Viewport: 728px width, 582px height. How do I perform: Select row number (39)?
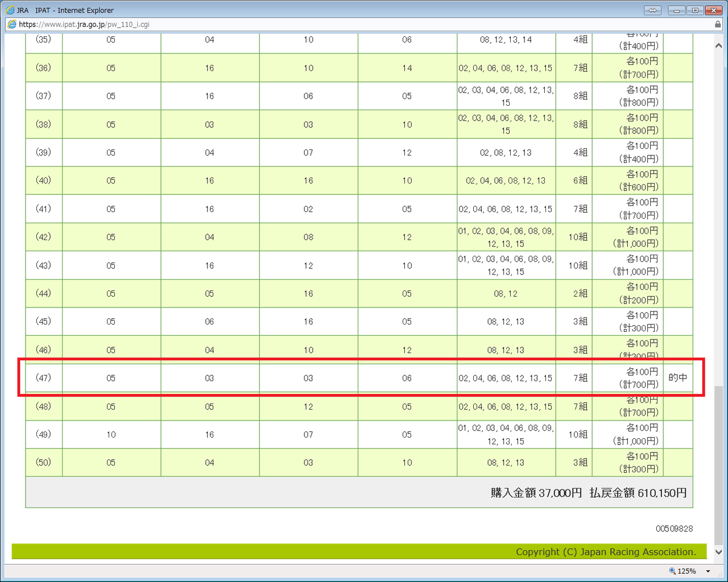(44, 152)
